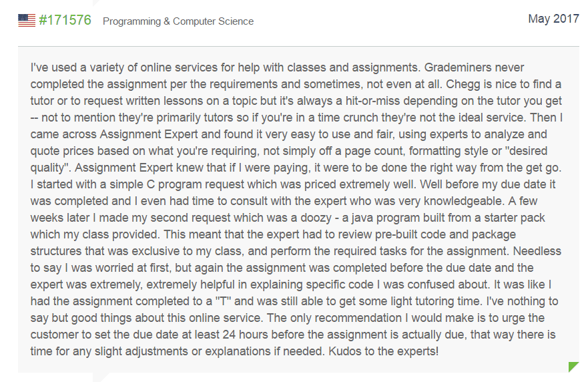The width and height of the screenshot is (588, 382).
Task: Click the May 2017 review date
Action: [x=553, y=19]
